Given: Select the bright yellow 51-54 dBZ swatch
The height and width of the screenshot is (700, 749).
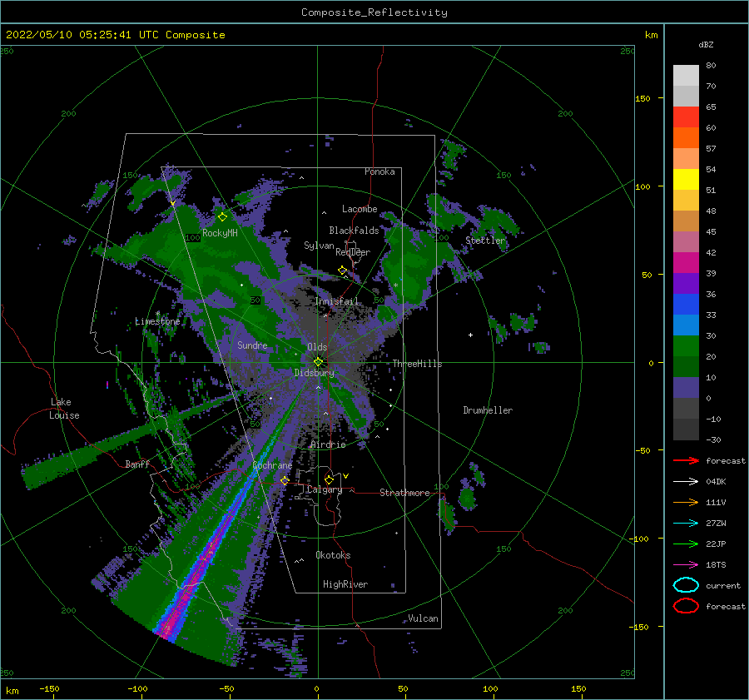Looking at the screenshot, I should 686,180.
